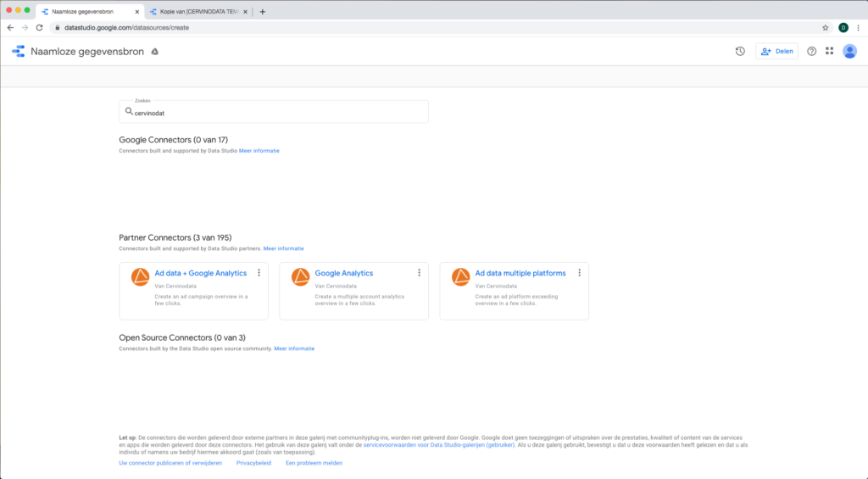Click the Delen share button
Screen dimensions: 868x479
click(x=776, y=51)
